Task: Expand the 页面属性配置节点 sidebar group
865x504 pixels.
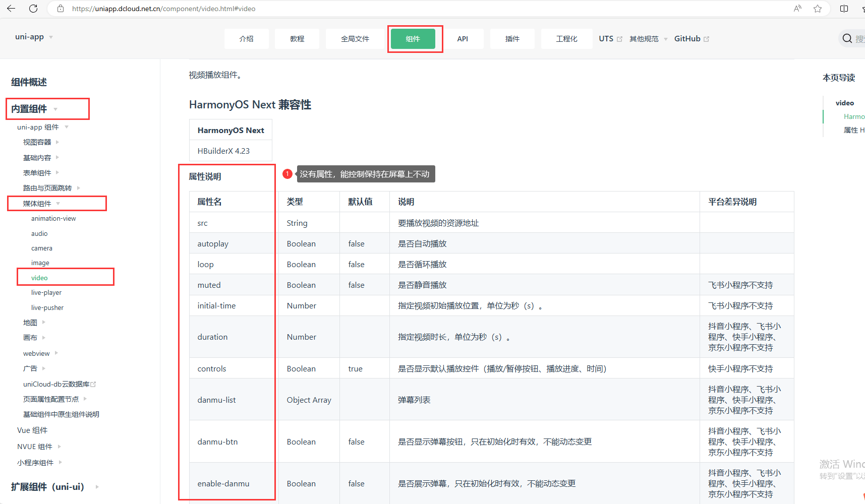Action: click(x=55, y=399)
